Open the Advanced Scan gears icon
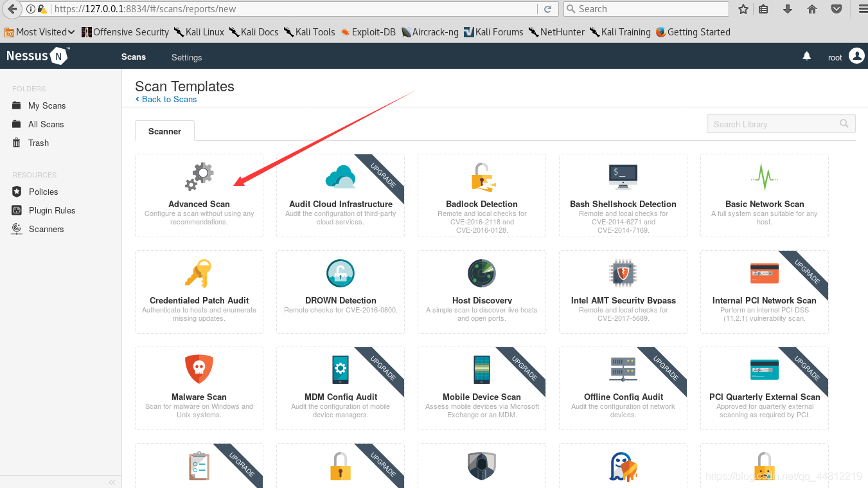Image resolution: width=868 pixels, height=488 pixels. click(x=199, y=177)
